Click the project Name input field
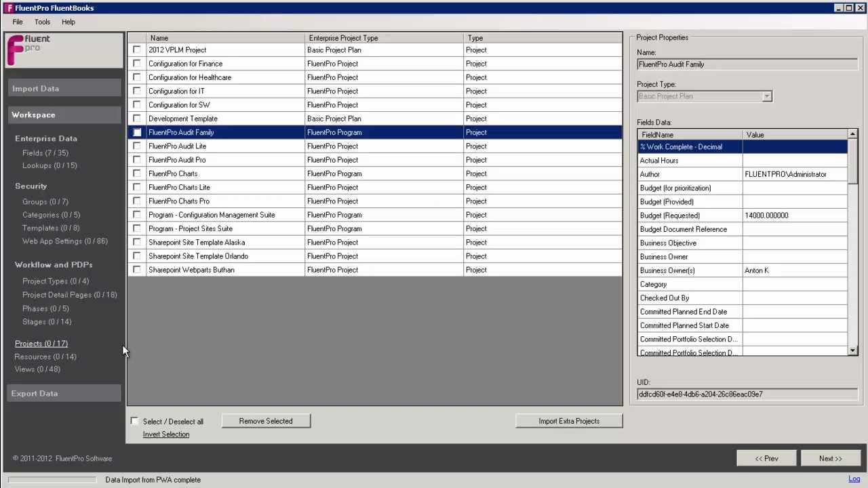Viewport: 868px width, 488px height. (747, 64)
